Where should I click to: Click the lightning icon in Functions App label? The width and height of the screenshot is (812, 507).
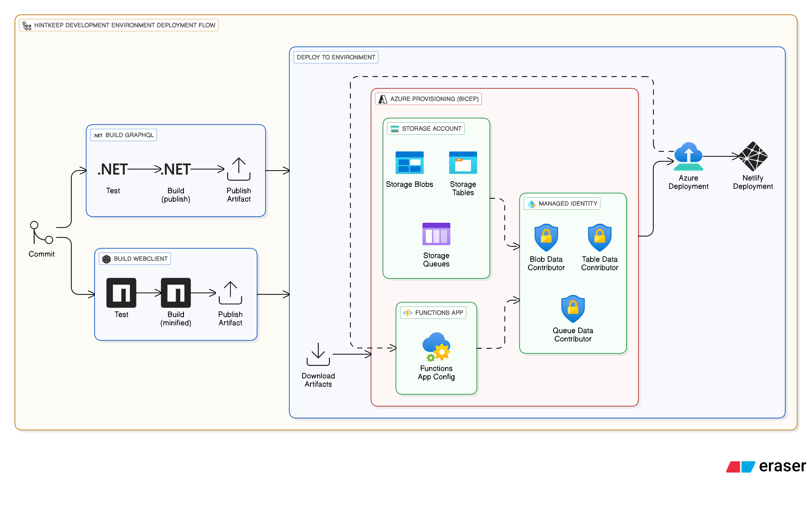pyautogui.click(x=408, y=313)
